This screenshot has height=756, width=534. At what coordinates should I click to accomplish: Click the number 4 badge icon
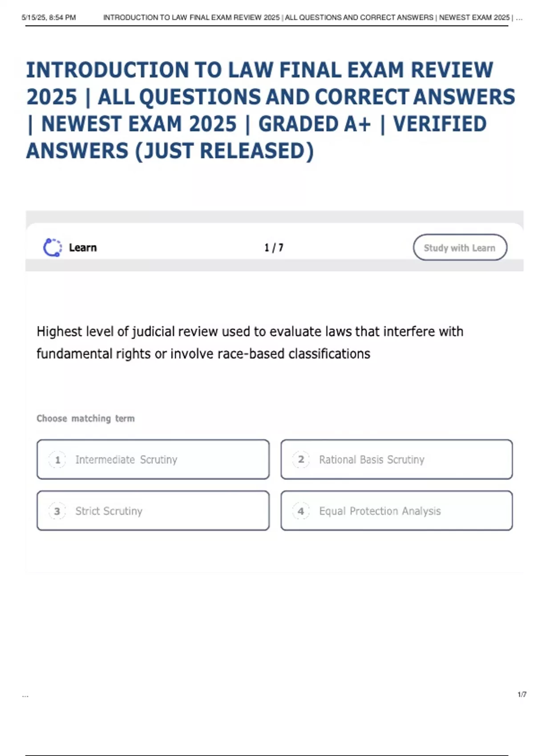(301, 511)
